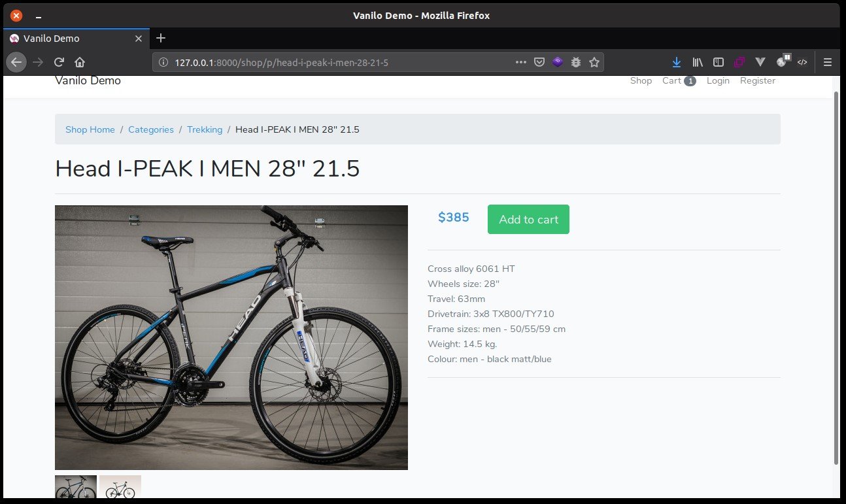Open the Cart with one item
The width and height of the screenshot is (846, 504).
pos(679,80)
